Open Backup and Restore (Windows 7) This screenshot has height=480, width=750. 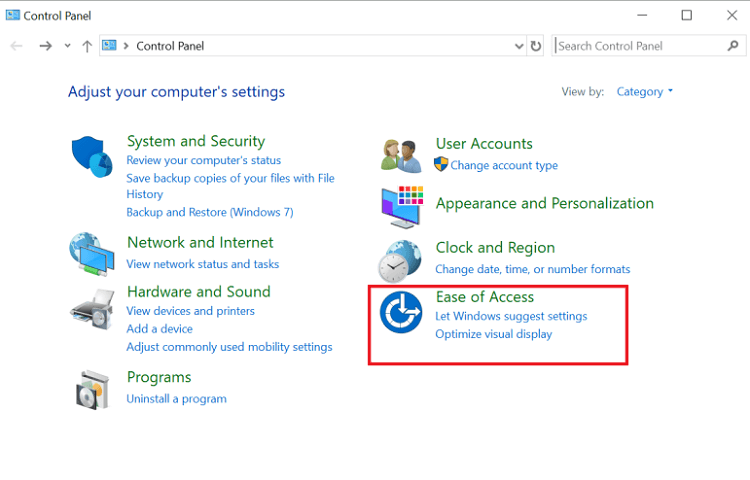tap(209, 212)
